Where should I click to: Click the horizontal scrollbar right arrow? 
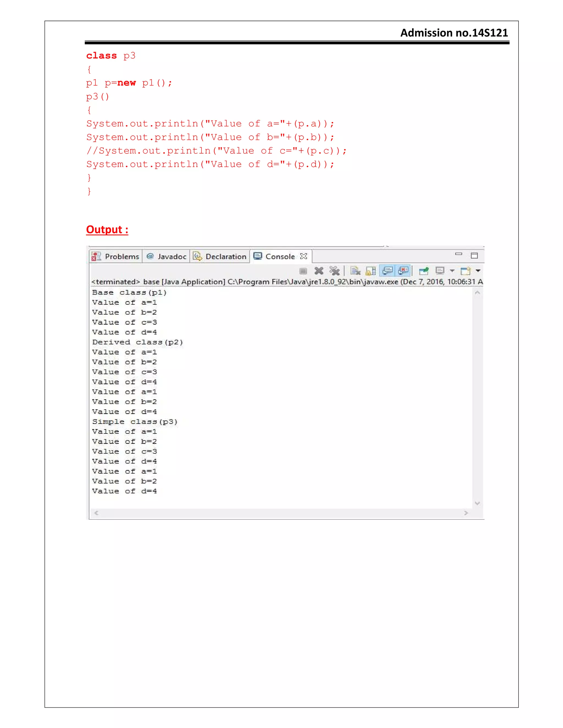click(x=466, y=513)
